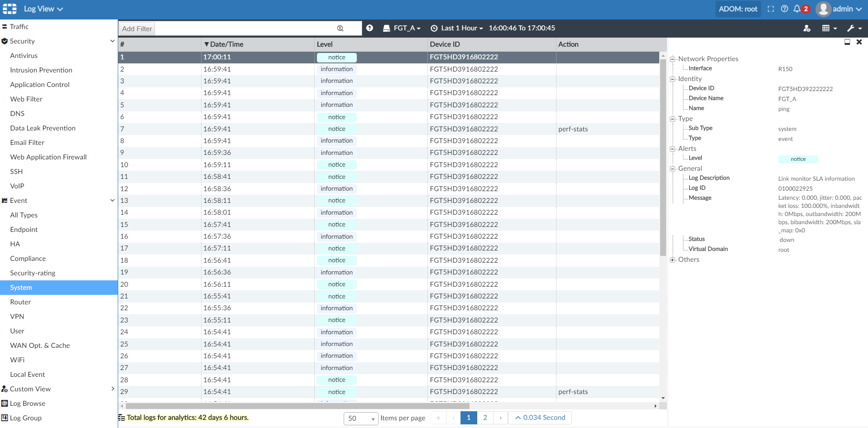Click the notifications bell icon

[x=798, y=9]
